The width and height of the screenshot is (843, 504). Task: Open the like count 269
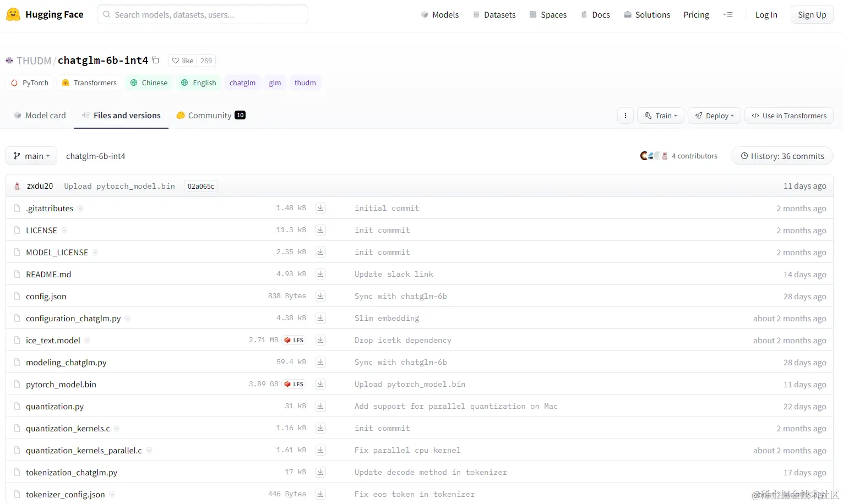(x=206, y=61)
